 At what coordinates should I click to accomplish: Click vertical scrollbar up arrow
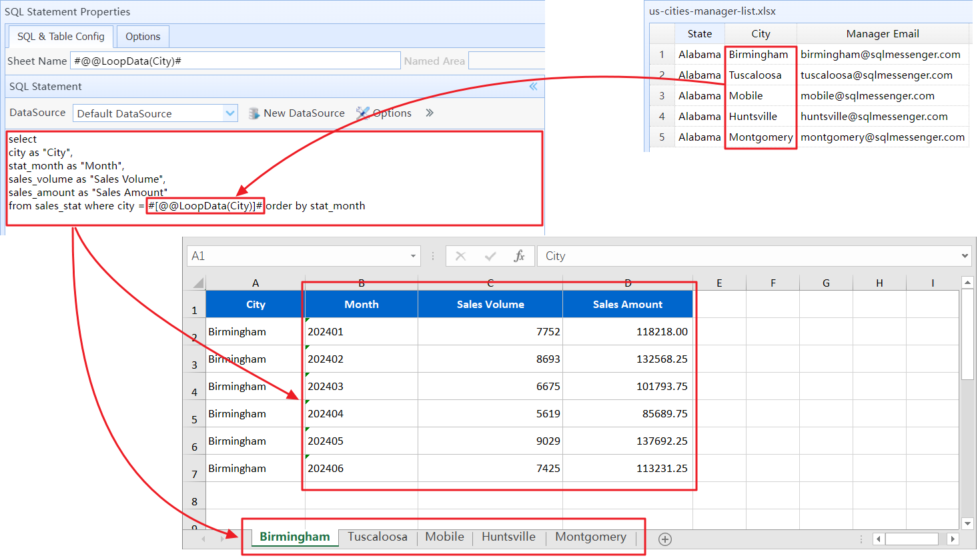(967, 283)
